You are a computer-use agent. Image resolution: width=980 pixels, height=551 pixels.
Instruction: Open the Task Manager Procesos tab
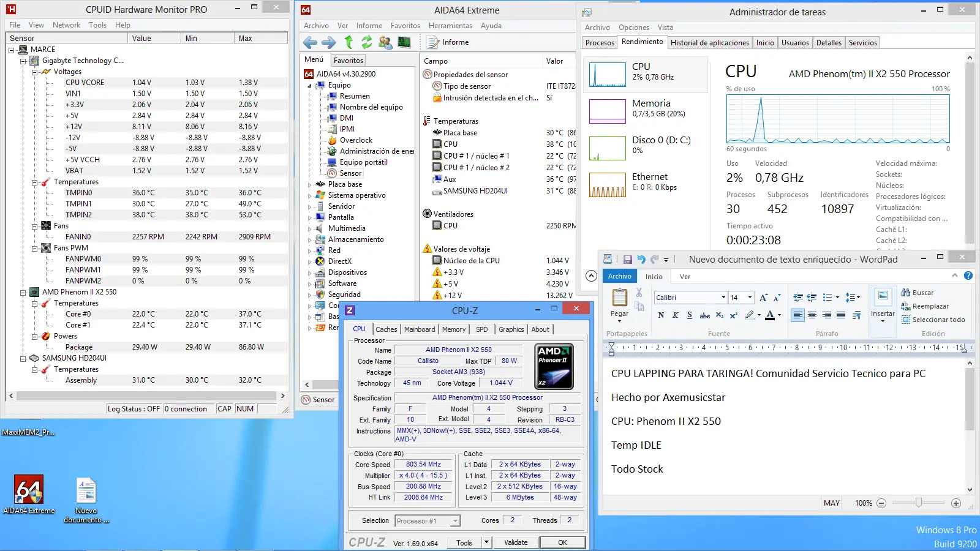(x=600, y=43)
